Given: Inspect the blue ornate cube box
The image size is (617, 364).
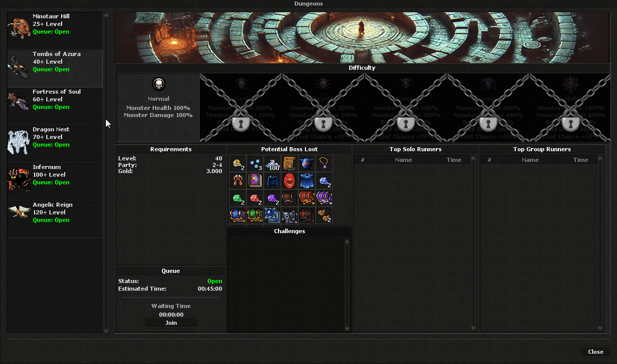Looking at the screenshot, I should point(272,216).
